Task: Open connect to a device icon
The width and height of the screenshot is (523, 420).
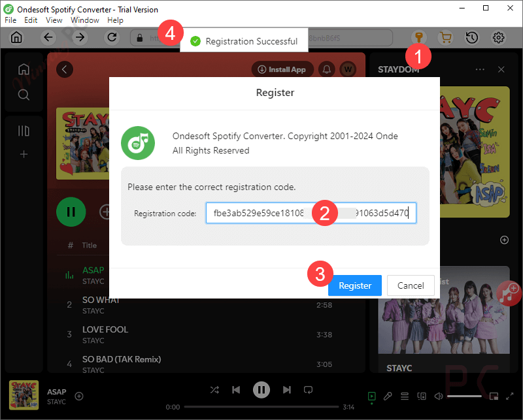Action: pyautogui.click(x=422, y=396)
